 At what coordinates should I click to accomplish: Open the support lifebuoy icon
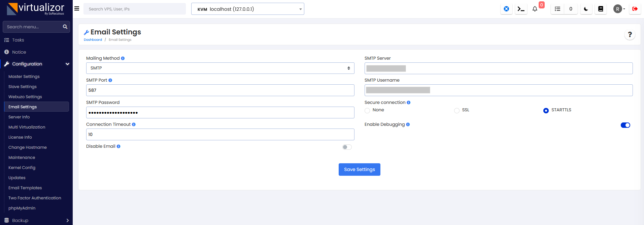pyautogui.click(x=506, y=9)
